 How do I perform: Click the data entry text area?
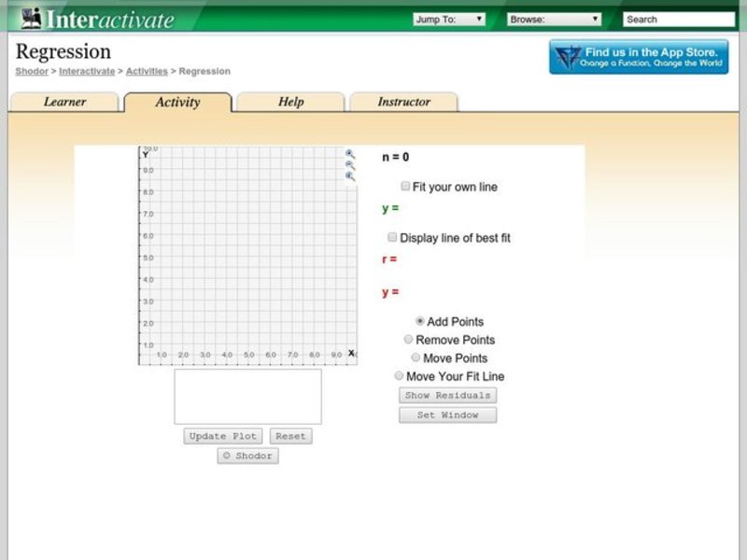click(x=247, y=397)
